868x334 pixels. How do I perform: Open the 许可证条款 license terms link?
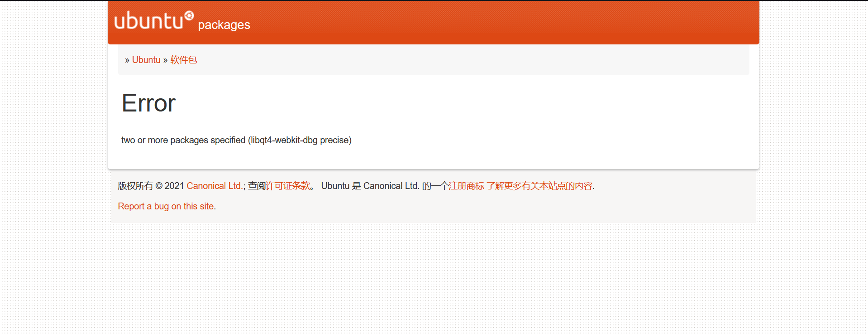click(288, 186)
